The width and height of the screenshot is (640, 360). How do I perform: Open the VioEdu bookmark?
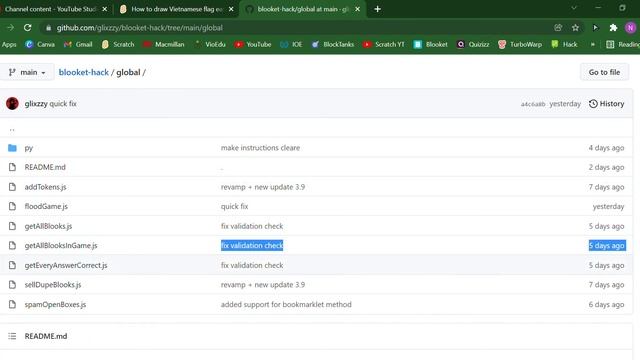point(210,44)
